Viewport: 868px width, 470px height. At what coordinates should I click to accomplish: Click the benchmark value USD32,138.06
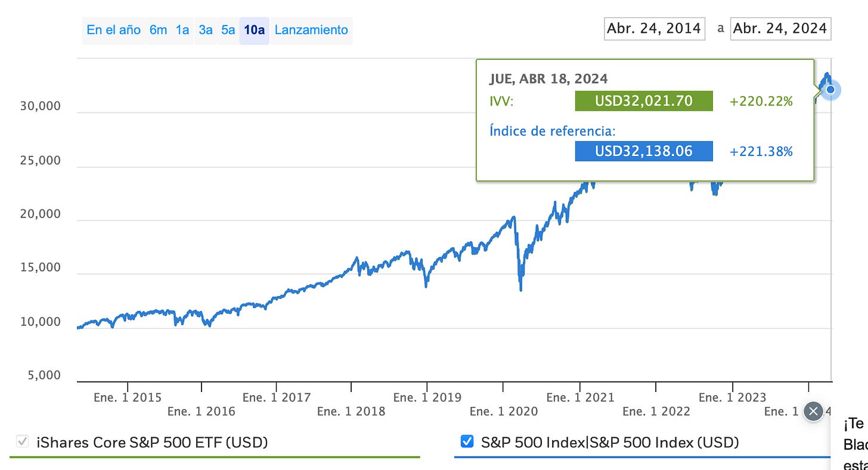pos(644,151)
